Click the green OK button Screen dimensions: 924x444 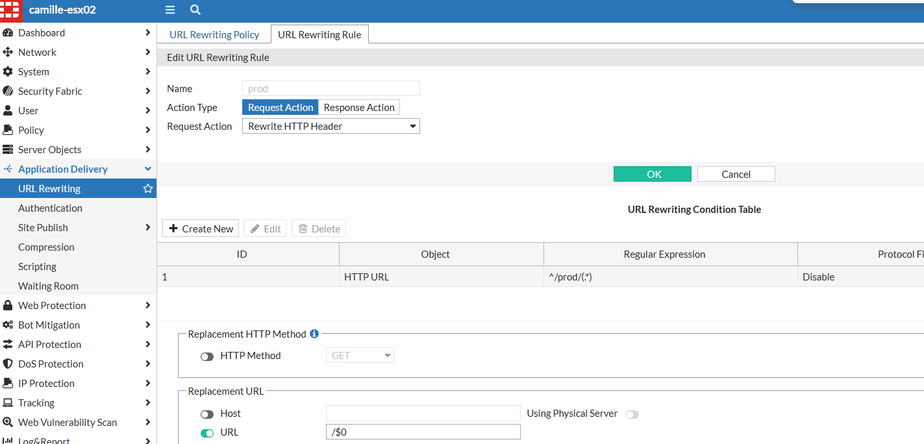[x=652, y=174]
